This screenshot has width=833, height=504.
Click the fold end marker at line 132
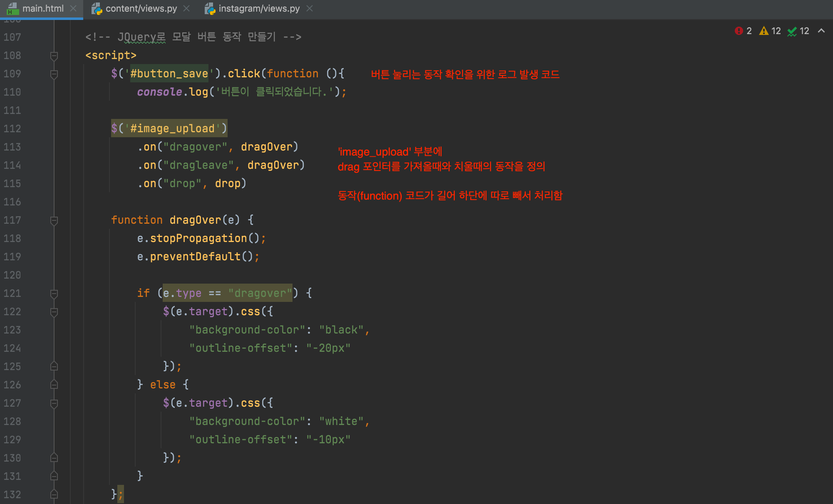click(54, 494)
